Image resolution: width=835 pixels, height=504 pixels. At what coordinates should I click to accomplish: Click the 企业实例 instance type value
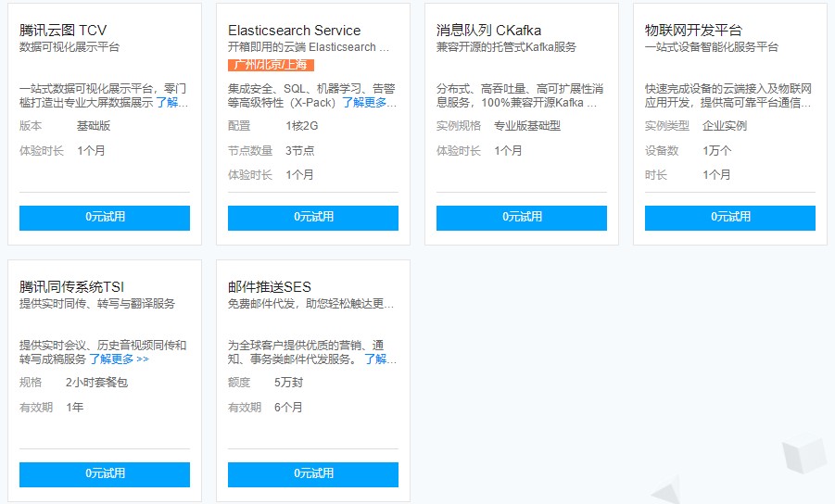(724, 126)
